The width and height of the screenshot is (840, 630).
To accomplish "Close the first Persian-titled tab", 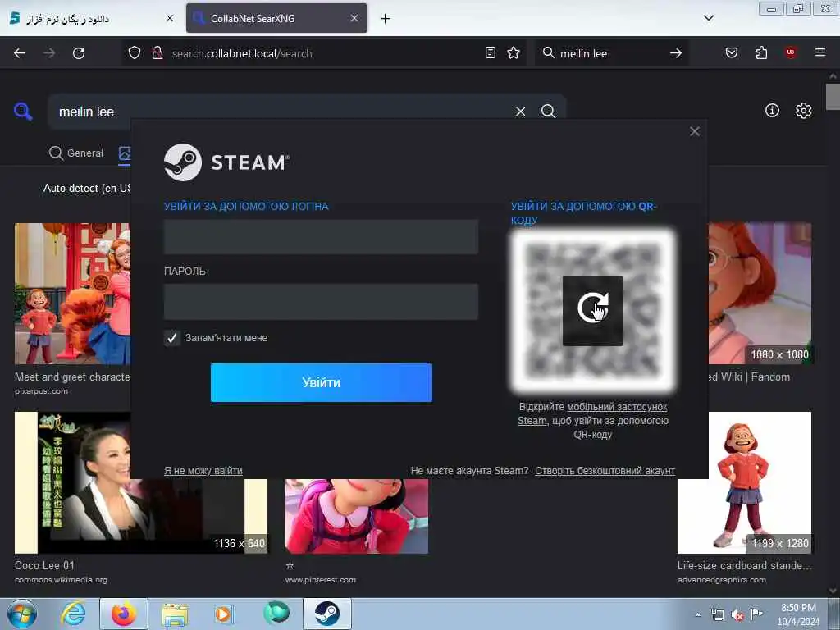I will 170,18.
